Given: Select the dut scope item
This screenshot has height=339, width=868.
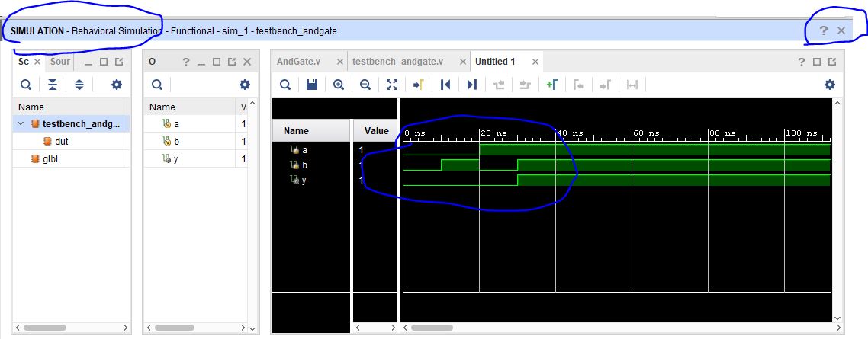Looking at the screenshot, I should 62,141.
